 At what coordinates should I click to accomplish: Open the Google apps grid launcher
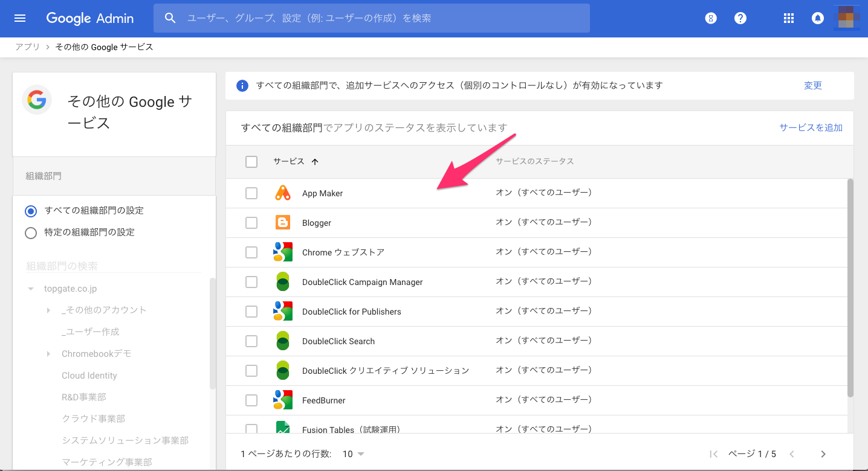[788, 18]
